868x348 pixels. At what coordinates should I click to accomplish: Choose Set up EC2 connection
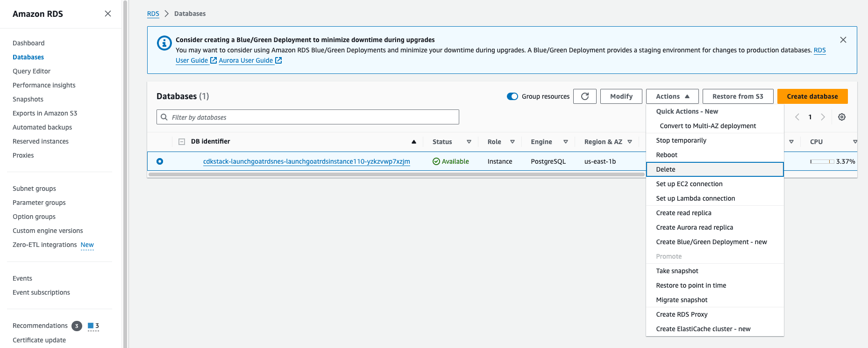[x=715, y=184]
